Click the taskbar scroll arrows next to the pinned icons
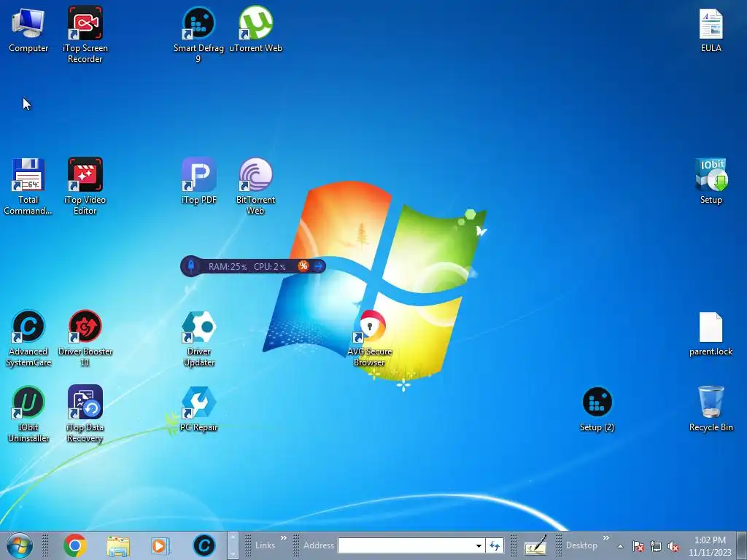747x560 pixels. [x=233, y=545]
